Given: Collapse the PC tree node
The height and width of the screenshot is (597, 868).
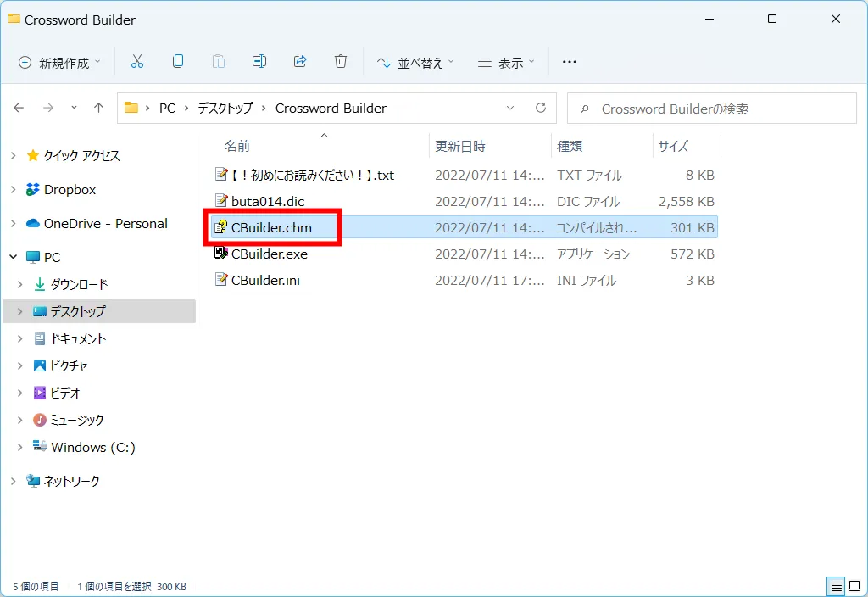Looking at the screenshot, I should 14,257.
